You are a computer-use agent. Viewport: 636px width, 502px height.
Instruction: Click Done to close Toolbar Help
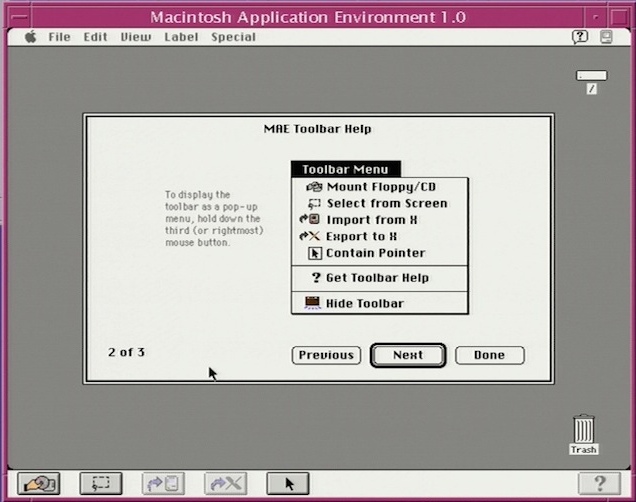click(x=490, y=355)
